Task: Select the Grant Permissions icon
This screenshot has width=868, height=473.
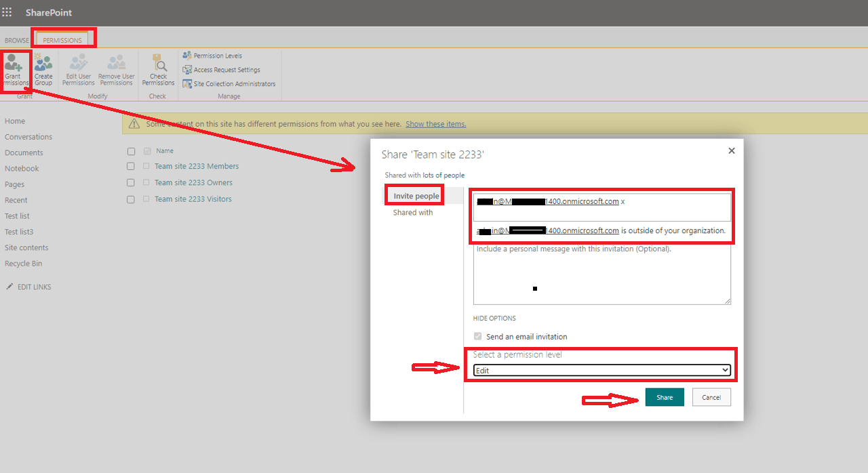Action: point(16,68)
